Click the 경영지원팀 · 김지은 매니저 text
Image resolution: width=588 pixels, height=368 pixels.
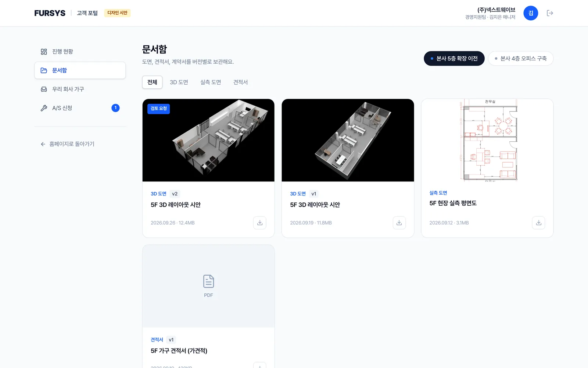(490, 17)
